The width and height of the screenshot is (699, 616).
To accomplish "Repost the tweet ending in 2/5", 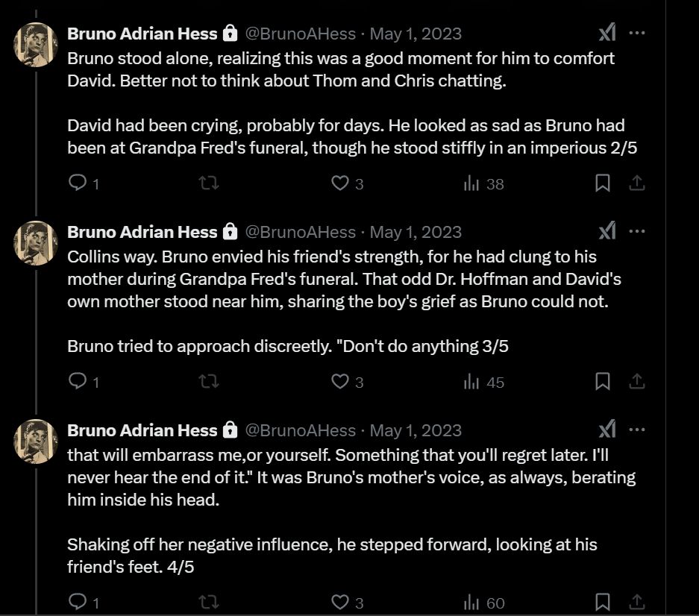I will click(209, 183).
